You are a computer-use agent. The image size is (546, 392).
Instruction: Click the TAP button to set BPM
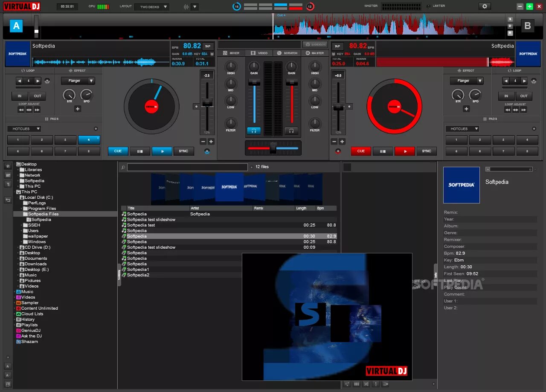pyautogui.click(x=207, y=46)
